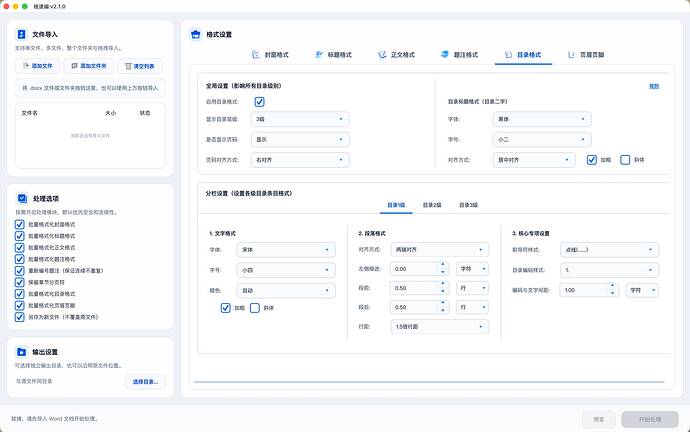Click the 文件导入 panel icon
The image size is (690, 432).
[21, 34]
